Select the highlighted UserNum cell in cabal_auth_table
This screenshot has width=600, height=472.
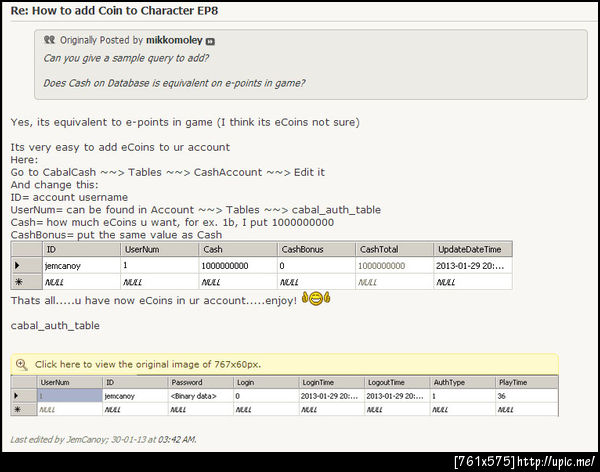[70, 396]
